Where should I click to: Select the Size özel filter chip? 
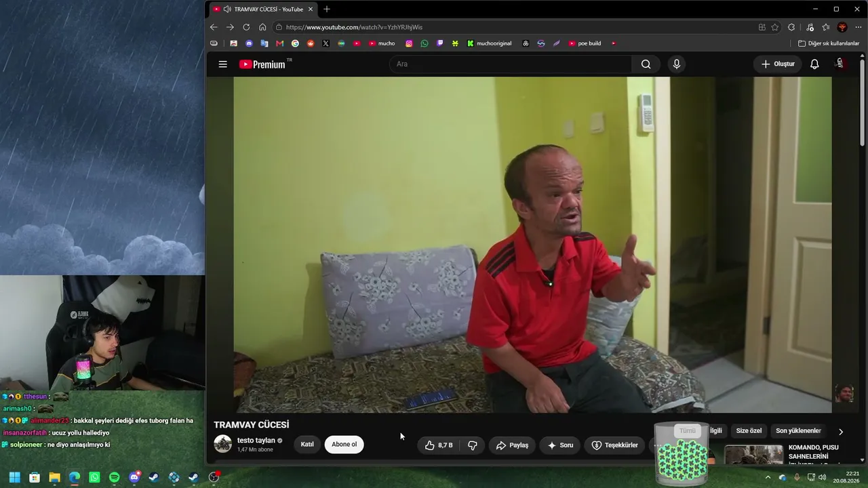point(749,431)
